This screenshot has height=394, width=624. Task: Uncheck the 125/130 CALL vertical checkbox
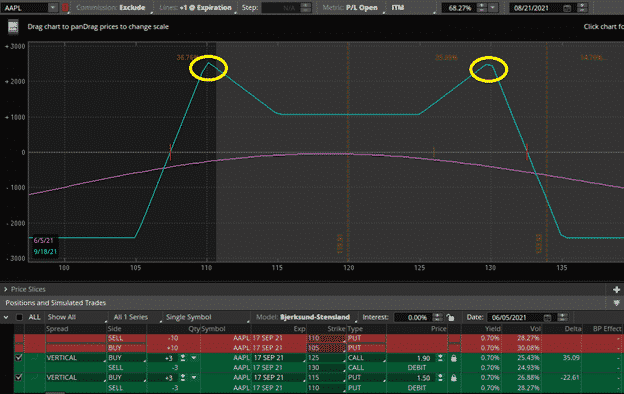pyautogui.click(x=19, y=357)
